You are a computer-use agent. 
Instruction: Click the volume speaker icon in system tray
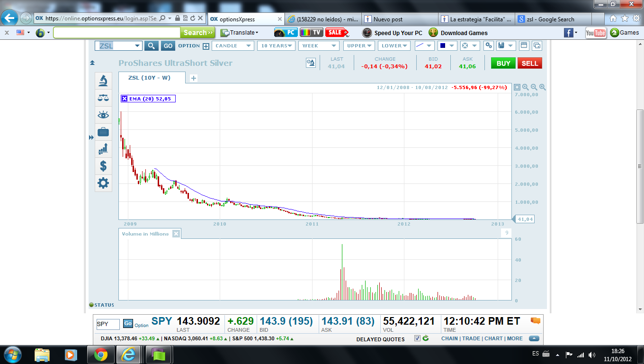(x=592, y=355)
